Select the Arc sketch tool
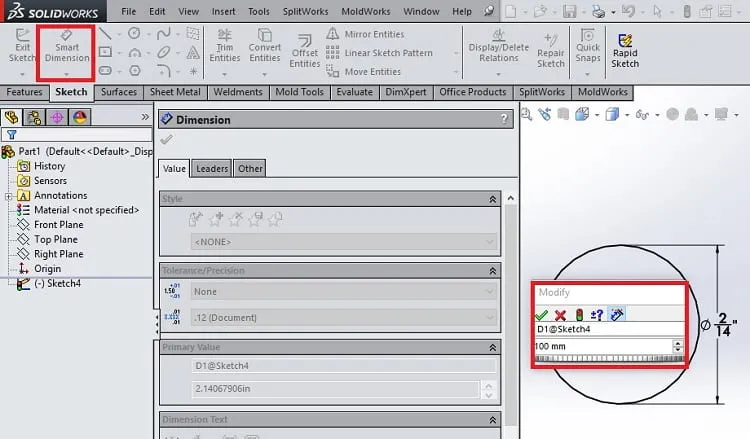750x439 pixels. tap(135, 52)
